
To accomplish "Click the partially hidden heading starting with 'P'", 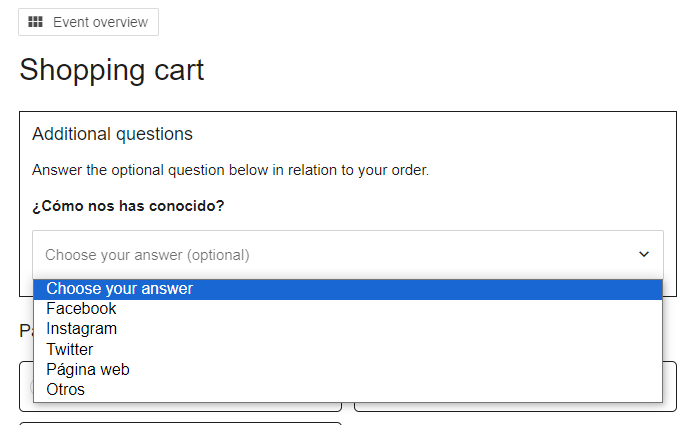I will click(25, 331).
